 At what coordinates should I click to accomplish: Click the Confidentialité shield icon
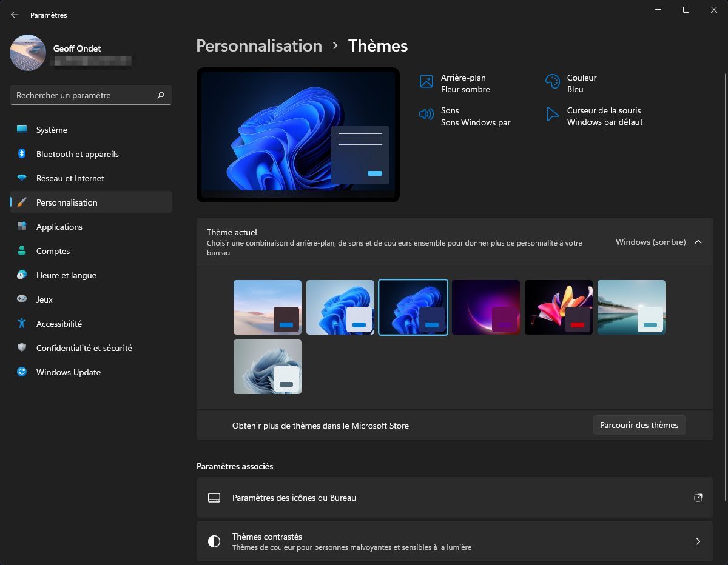[22, 348]
